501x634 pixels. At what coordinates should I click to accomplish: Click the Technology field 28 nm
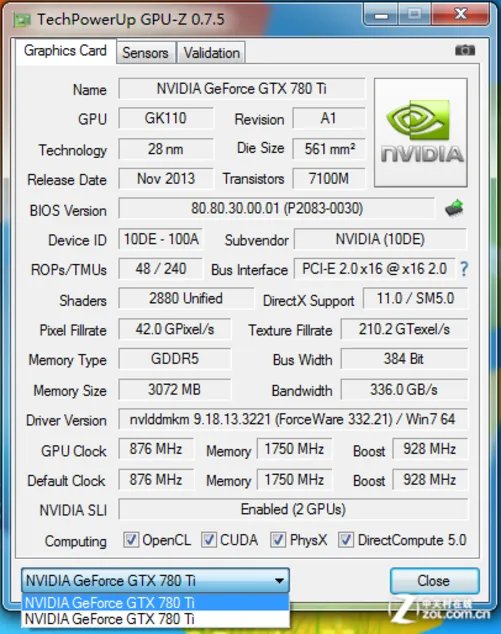166,149
